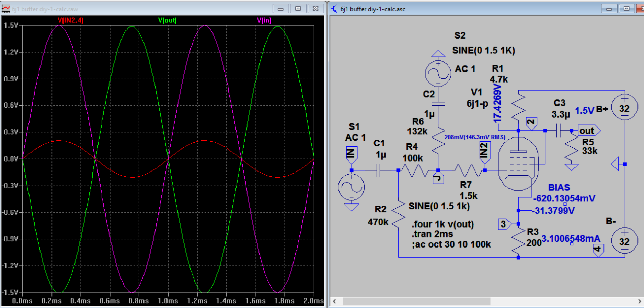Viewport: 644px width, 308px height.
Task: Click the schematic scrollbar right arrow
Action: click(x=640, y=301)
